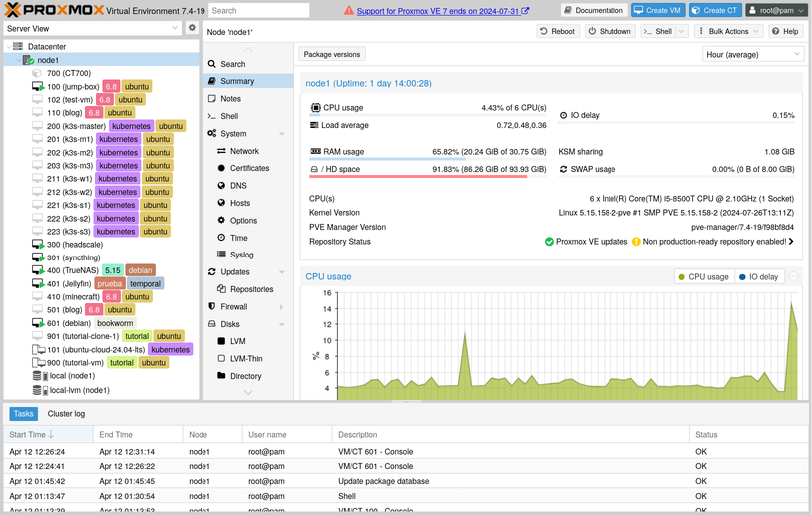Click the Help button
Viewport: 812px width, 515px height.
coord(785,31)
